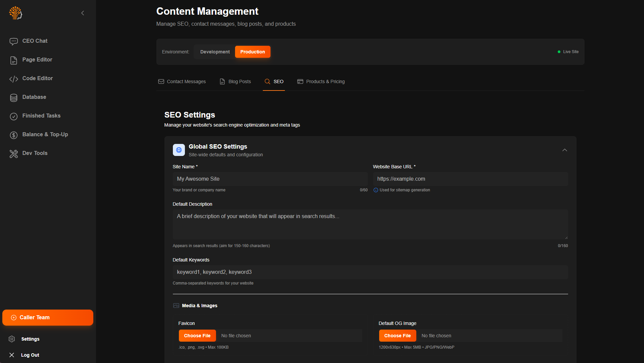The height and width of the screenshot is (363, 644).
Task: Collapse the Global SEO Settings section
Action: 564,150
